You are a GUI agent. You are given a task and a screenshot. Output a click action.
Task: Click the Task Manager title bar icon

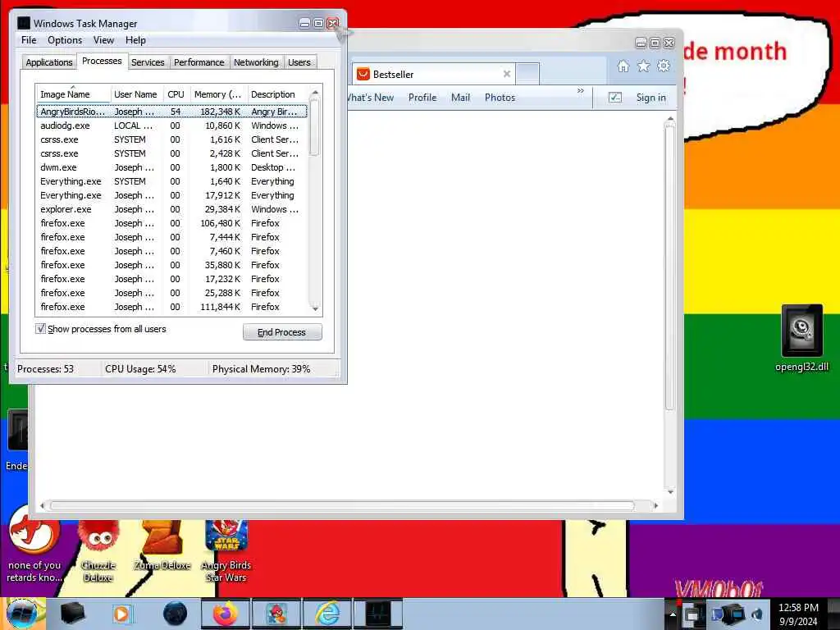click(24, 23)
